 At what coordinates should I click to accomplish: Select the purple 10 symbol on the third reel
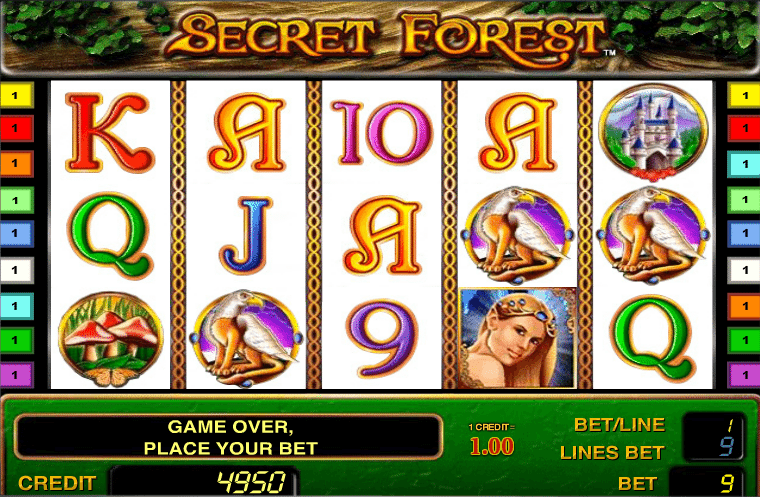point(382,133)
